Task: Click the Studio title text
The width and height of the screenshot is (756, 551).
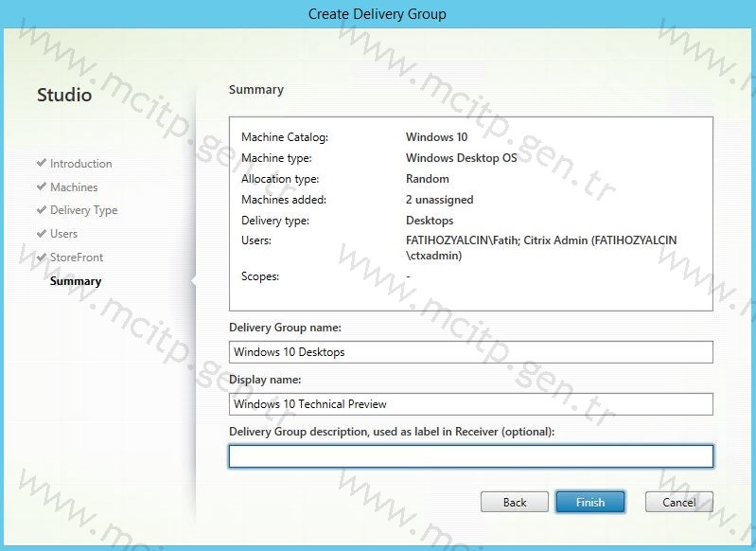Action: [x=64, y=95]
